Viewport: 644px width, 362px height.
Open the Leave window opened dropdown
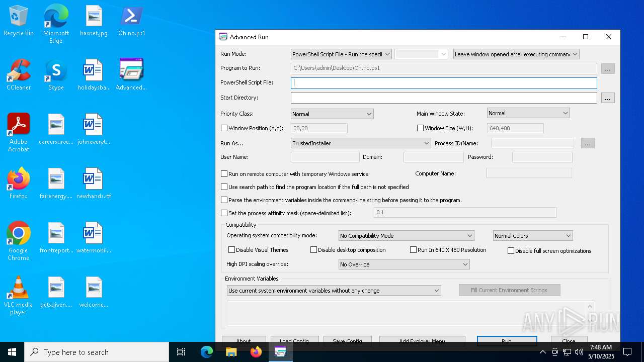point(516,54)
